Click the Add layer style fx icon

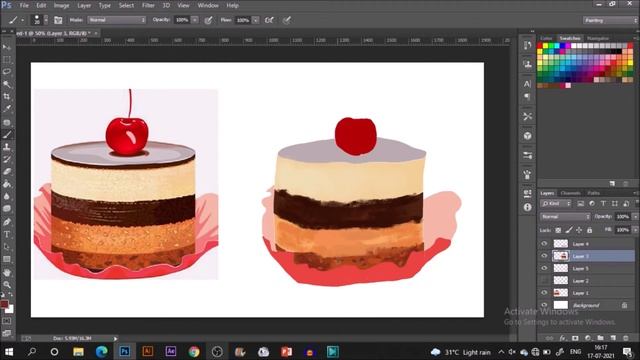(562, 338)
